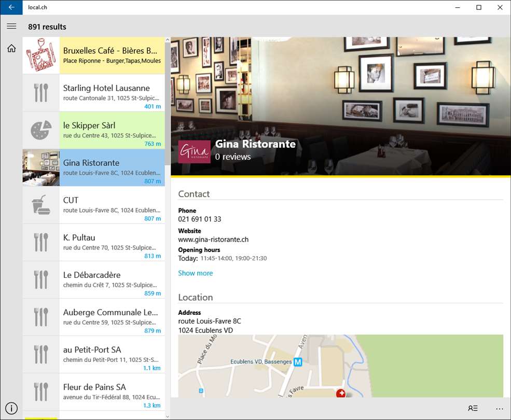Minimize the local.ch window
The width and height of the screenshot is (511, 420).
tap(458, 7)
